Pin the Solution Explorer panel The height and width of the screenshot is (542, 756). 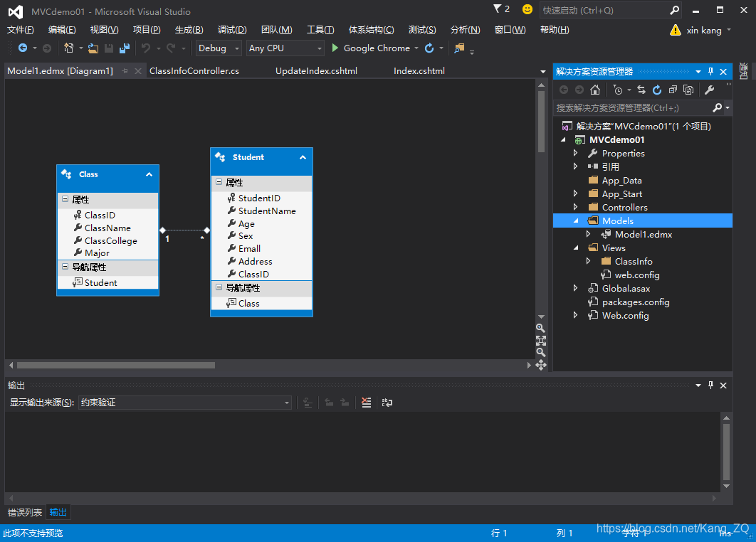tap(710, 71)
